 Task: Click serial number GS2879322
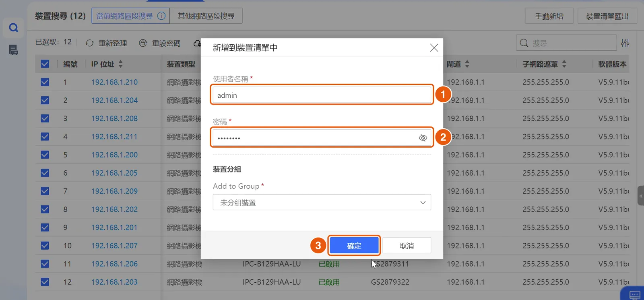pos(390,282)
